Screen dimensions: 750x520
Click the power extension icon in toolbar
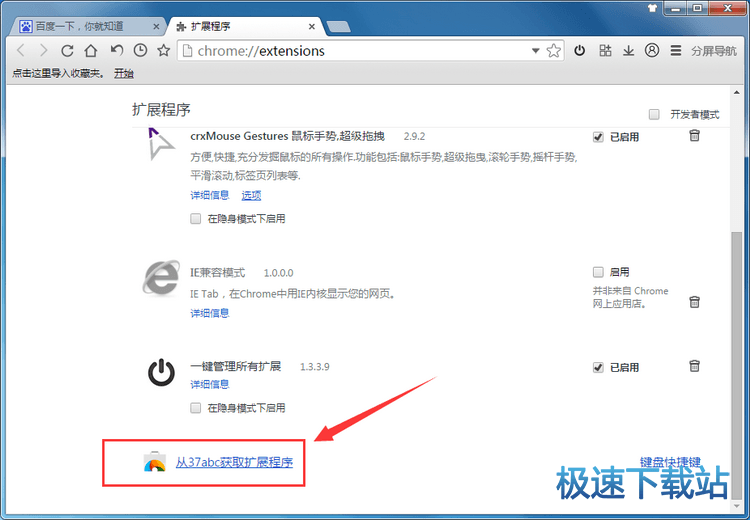point(580,50)
